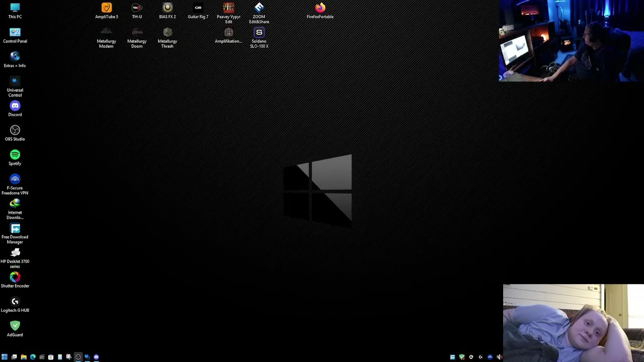Open the Logitech G HUB shortcut
Image resolution: width=644 pixels, height=362 pixels.
click(x=15, y=305)
